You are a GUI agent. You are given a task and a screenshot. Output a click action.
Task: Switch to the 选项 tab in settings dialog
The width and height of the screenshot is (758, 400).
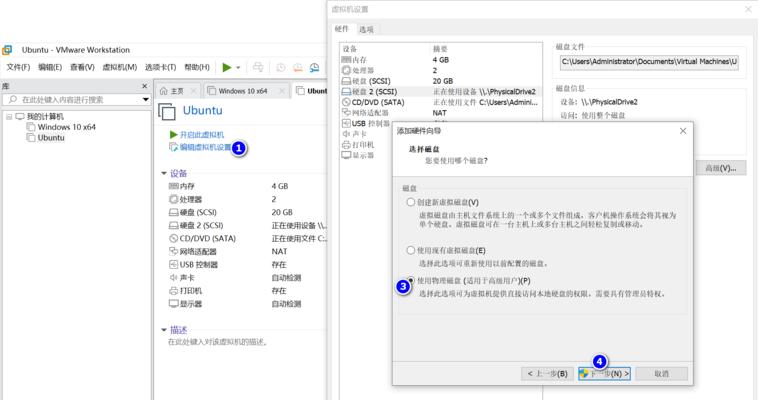(366, 30)
